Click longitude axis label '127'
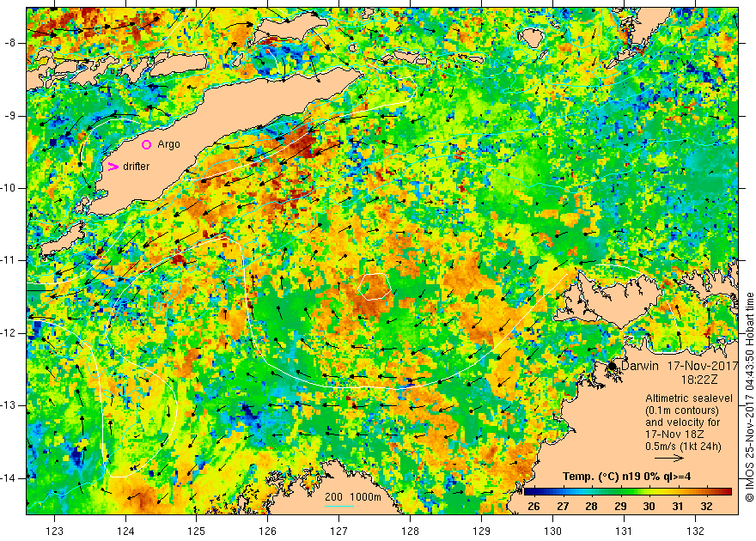 (x=339, y=532)
